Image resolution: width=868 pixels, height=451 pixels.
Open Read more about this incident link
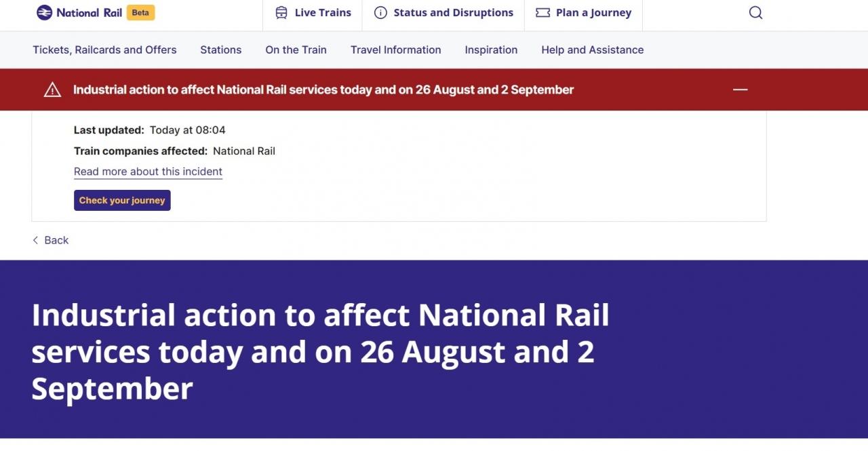click(x=148, y=172)
